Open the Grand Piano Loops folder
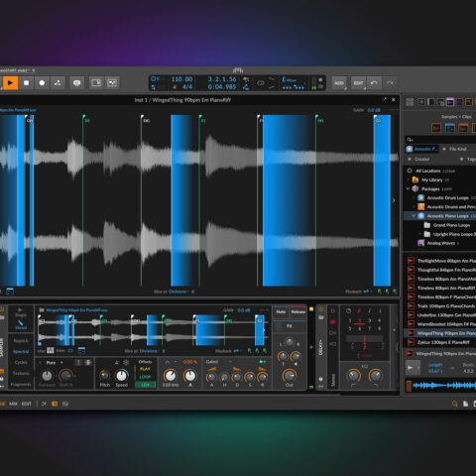This screenshot has height=476, width=476. click(451, 225)
